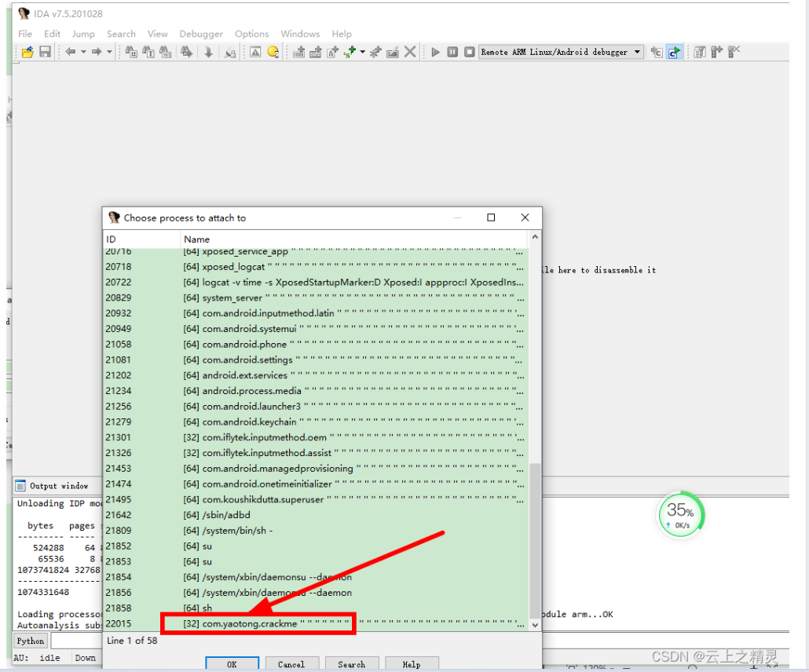Open the Search menu
Image resolution: width=809 pixels, height=672 pixels.
click(121, 34)
